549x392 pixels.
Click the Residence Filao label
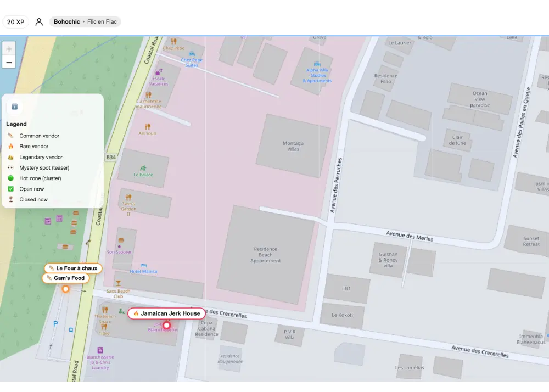click(386, 79)
